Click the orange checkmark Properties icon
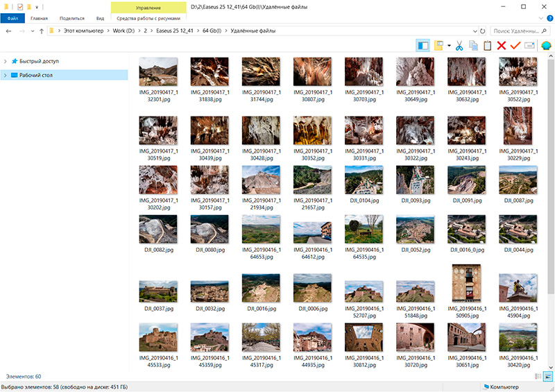This screenshot has width=555, height=392. [515, 46]
